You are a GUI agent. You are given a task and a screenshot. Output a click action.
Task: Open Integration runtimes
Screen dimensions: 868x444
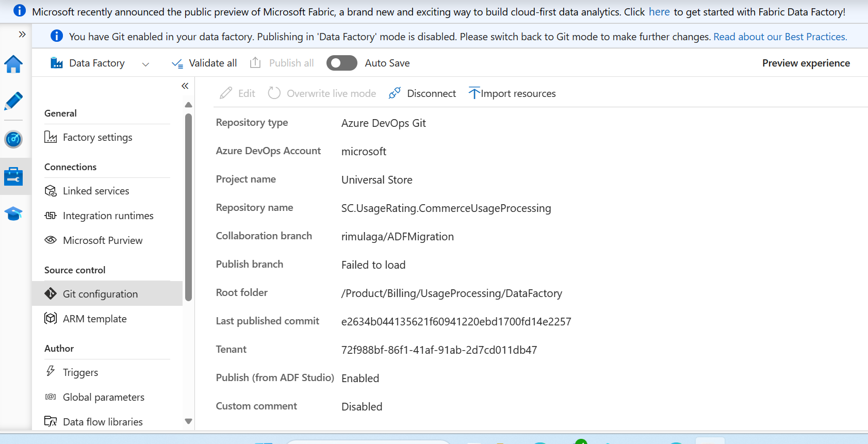click(x=107, y=216)
